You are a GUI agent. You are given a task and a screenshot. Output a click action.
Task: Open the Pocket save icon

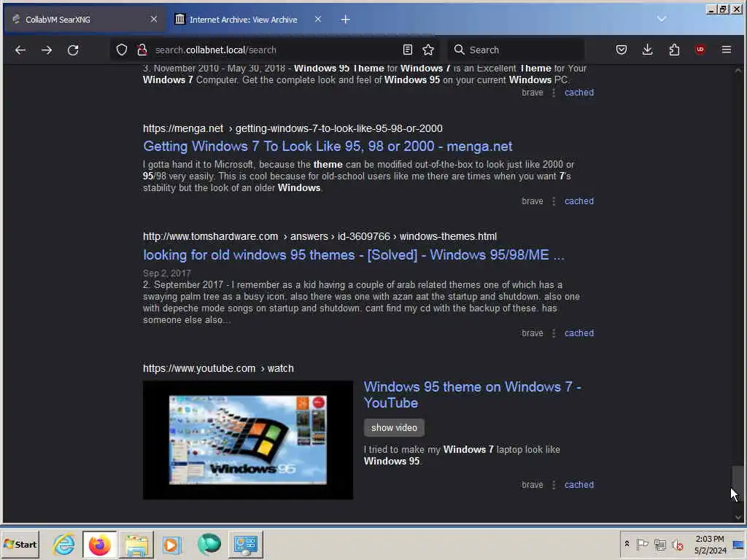tap(622, 50)
